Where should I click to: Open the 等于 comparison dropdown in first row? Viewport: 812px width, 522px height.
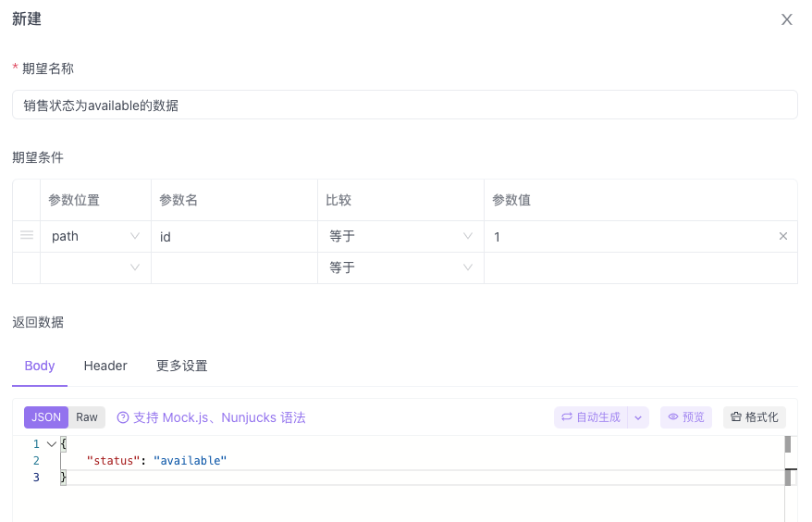pyautogui.click(x=400, y=236)
